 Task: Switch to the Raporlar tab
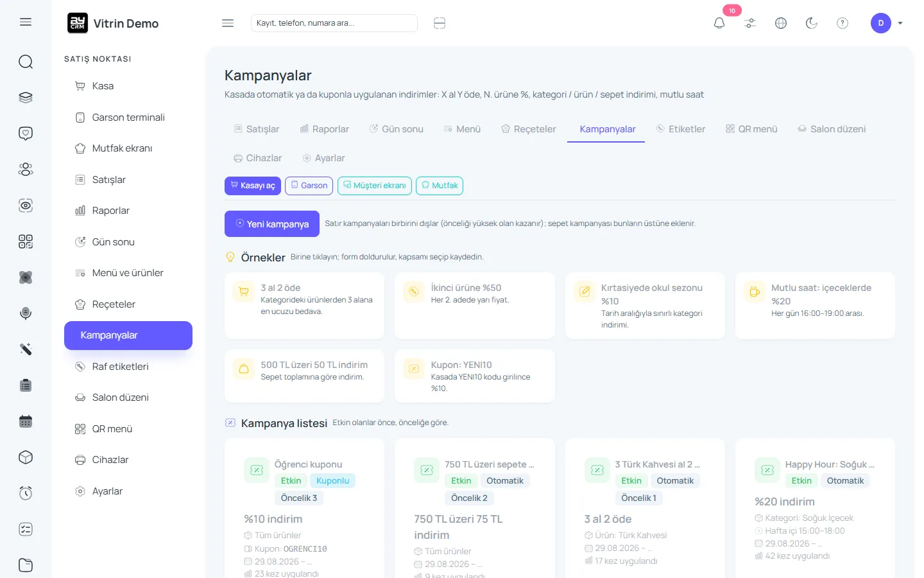point(325,129)
